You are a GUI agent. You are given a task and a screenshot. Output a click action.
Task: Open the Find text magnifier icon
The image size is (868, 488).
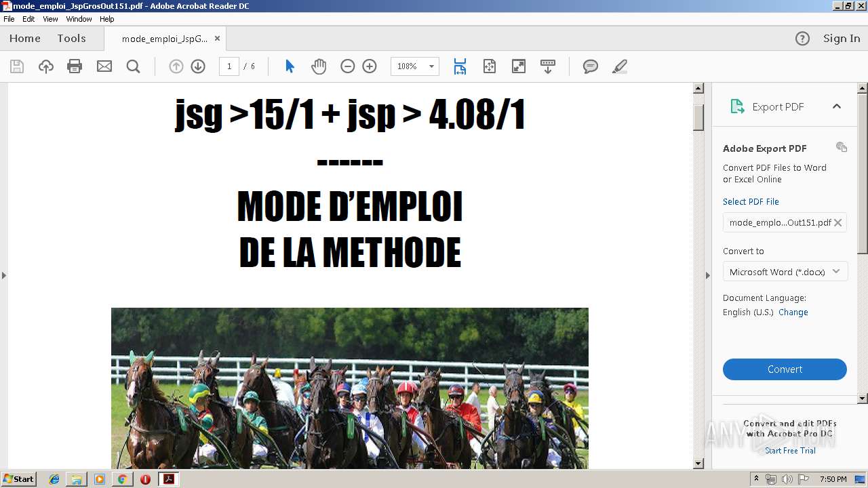133,66
